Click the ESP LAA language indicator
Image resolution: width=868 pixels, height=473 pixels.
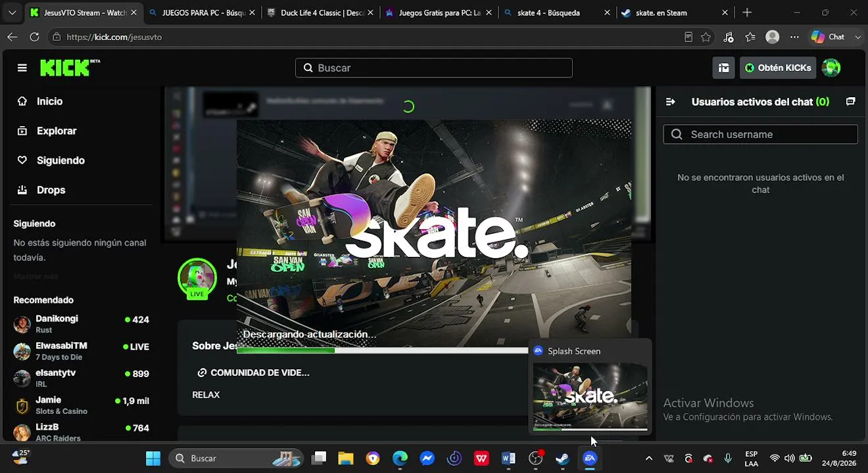pyautogui.click(x=752, y=459)
